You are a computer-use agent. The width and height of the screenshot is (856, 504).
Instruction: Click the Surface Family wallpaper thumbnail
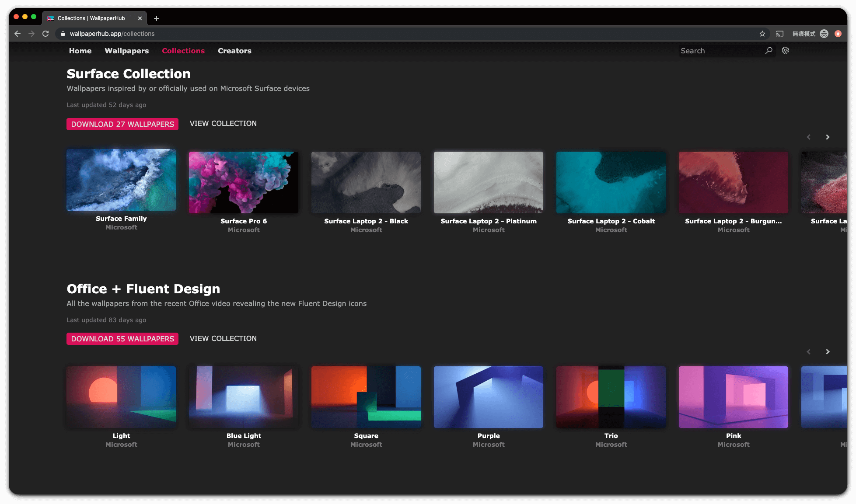click(121, 180)
